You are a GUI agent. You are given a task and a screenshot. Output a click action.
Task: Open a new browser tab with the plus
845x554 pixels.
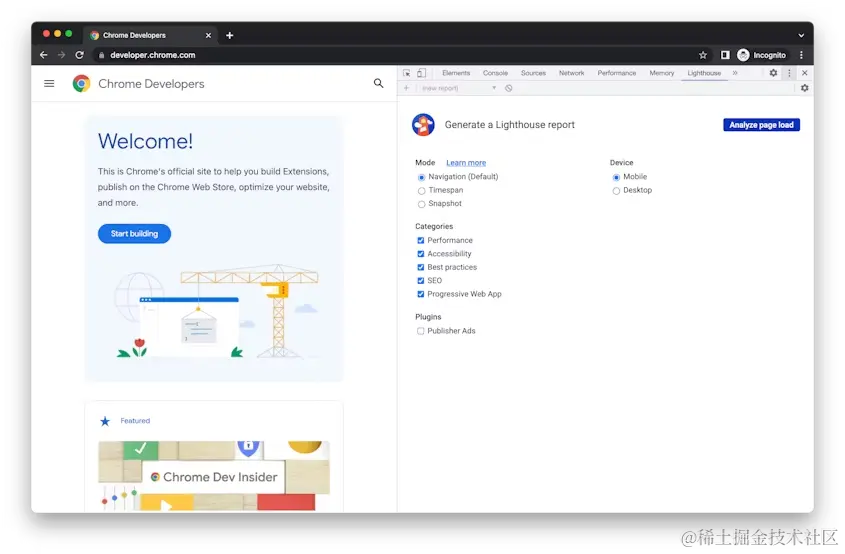pos(230,35)
